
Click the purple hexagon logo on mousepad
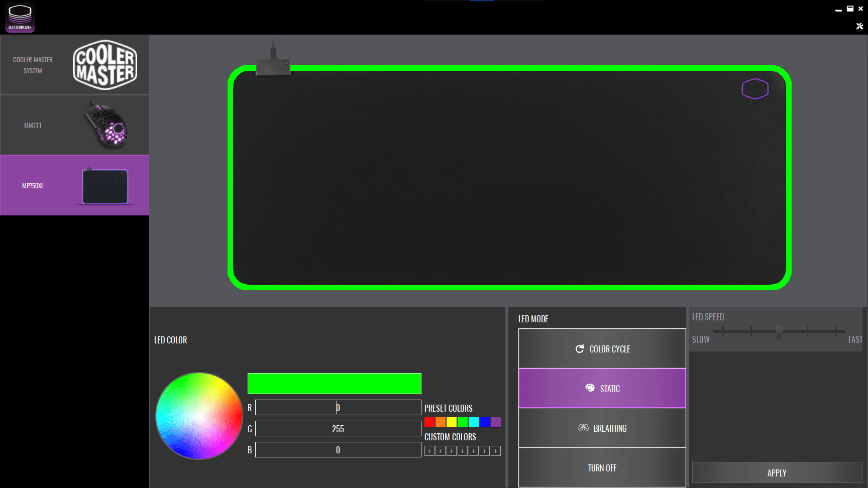point(755,89)
